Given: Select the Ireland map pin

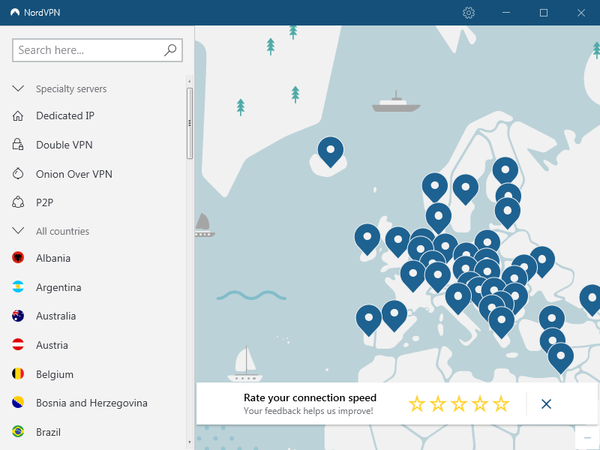Looking at the screenshot, I should [367, 239].
